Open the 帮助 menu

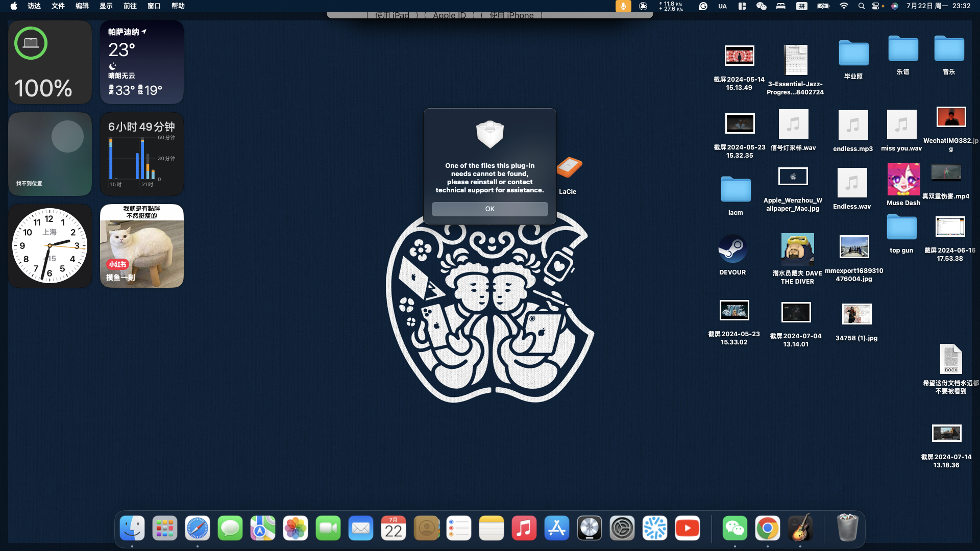[x=178, y=6]
